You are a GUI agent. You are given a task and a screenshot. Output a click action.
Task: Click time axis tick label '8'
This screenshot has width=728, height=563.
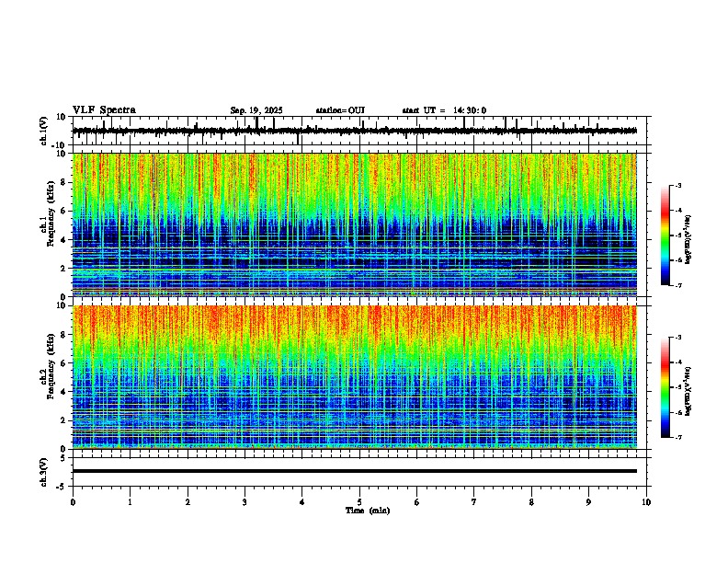pyautogui.click(x=531, y=502)
